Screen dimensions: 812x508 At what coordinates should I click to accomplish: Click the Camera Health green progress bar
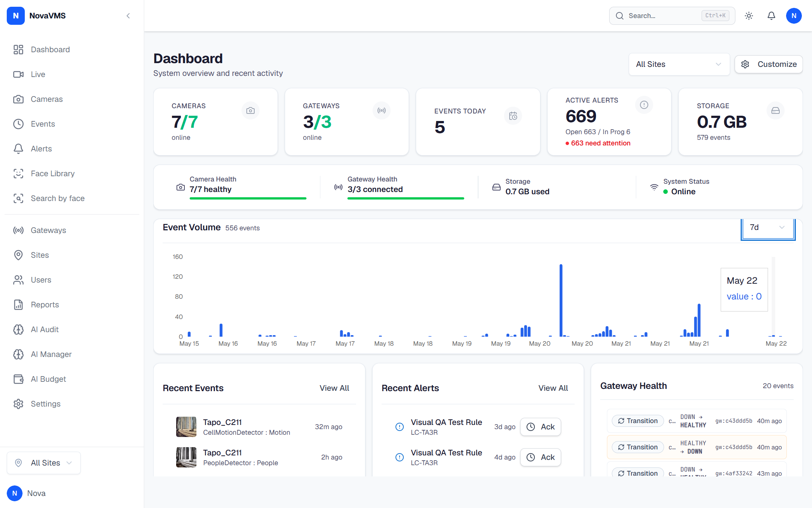coord(248,198)
